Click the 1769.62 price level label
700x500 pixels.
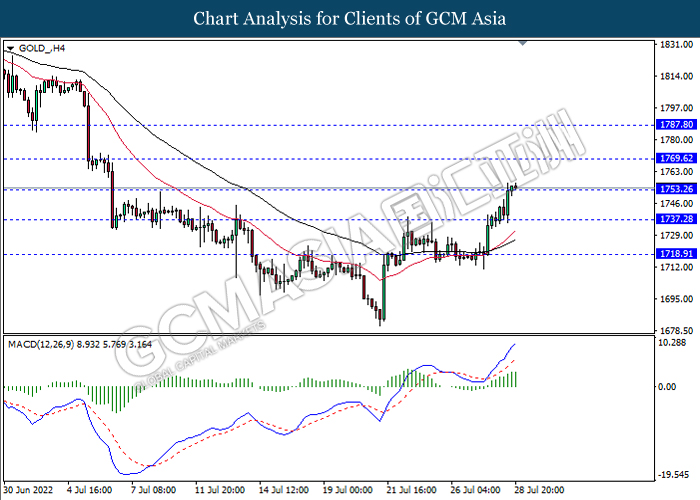click(676, 158)
